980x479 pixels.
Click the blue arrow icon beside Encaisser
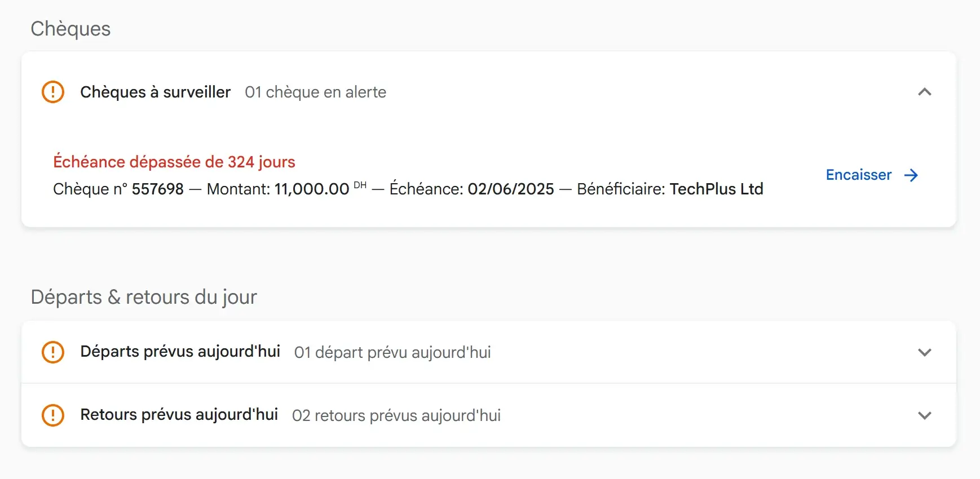[x=911, y=176]
